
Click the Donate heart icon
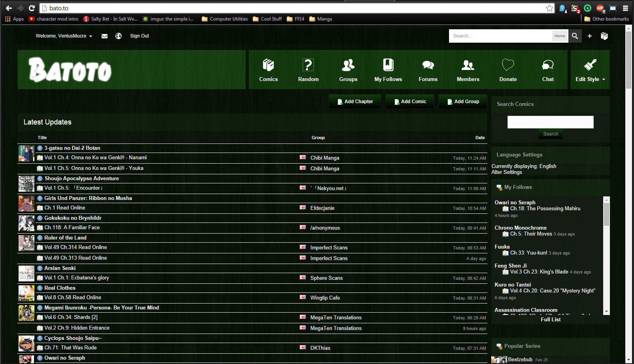click(508, 64)
